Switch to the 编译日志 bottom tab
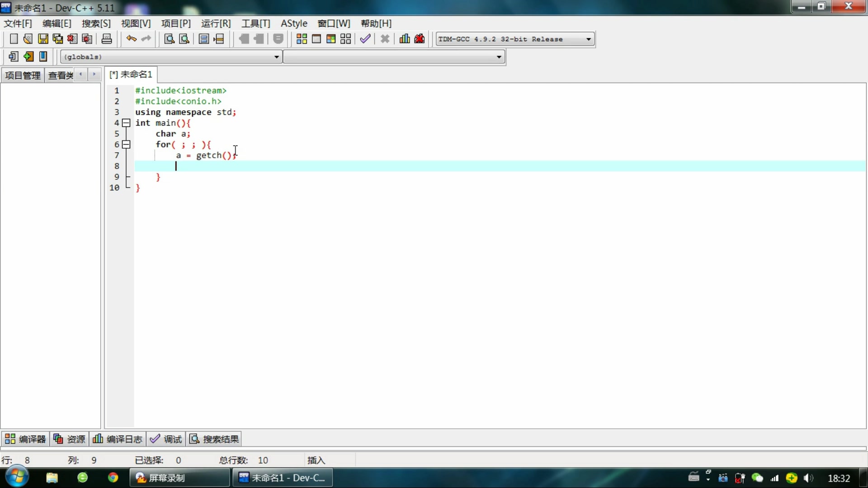This screenshot has height=488, width=868. [x=118, y=439]
